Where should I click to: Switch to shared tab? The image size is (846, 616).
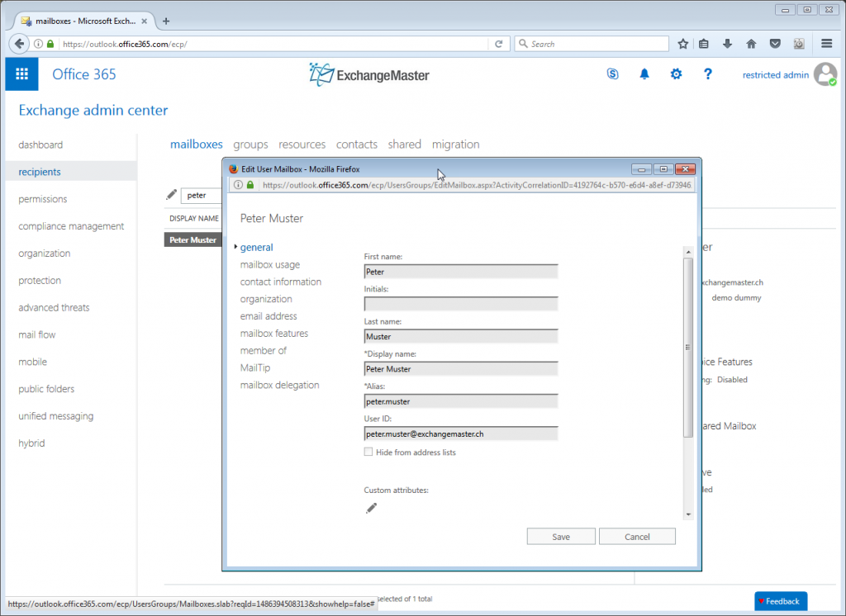coord(404,144)
